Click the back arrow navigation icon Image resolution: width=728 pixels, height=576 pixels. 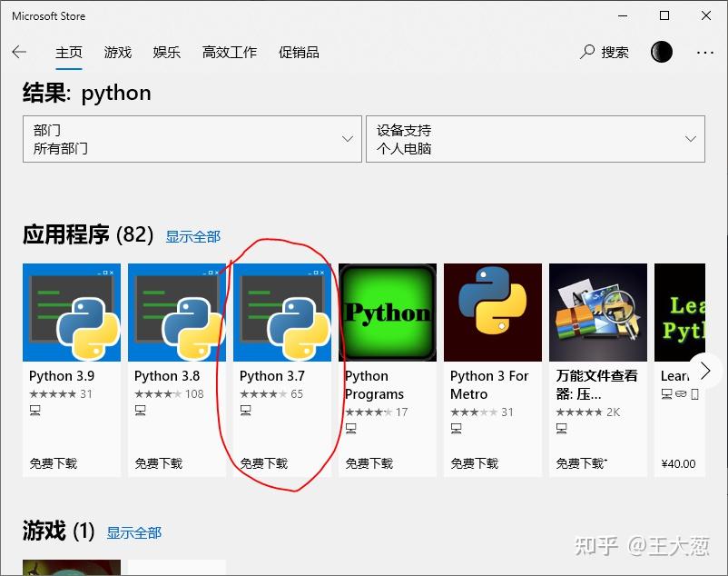click(19, 52)
